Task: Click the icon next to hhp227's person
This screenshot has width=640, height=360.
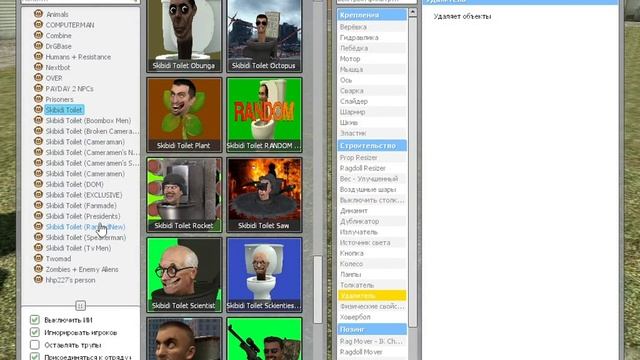Action: [x=38, y=280]
